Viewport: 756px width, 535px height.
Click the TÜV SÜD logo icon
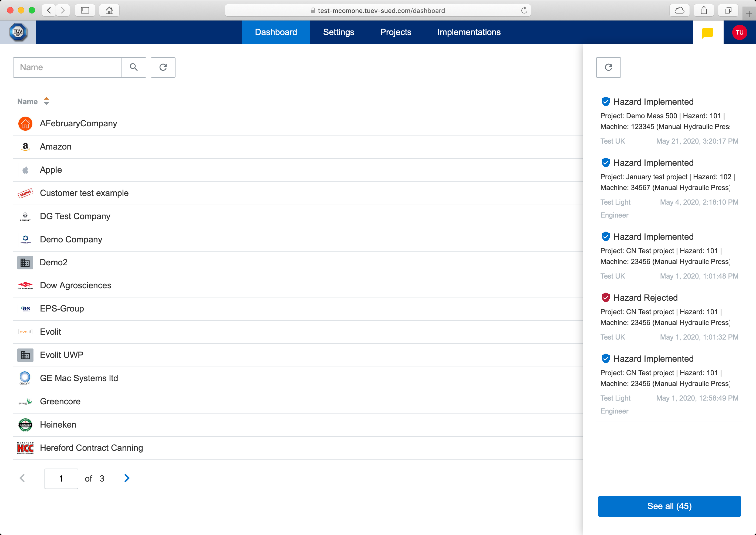click(18, 32)
